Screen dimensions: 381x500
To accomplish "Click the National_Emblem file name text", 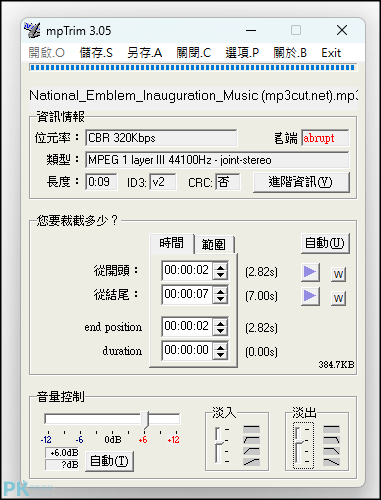I will coord(193,96).
